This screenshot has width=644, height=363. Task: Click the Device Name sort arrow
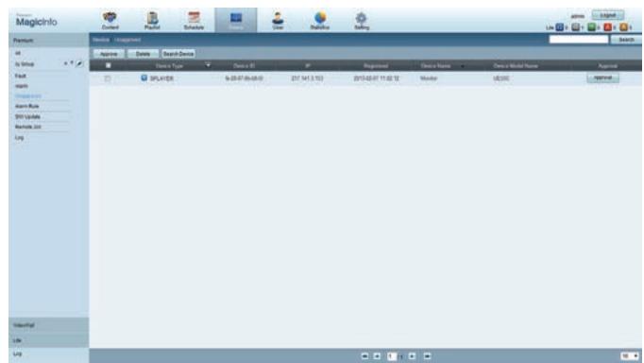[463, 66]
